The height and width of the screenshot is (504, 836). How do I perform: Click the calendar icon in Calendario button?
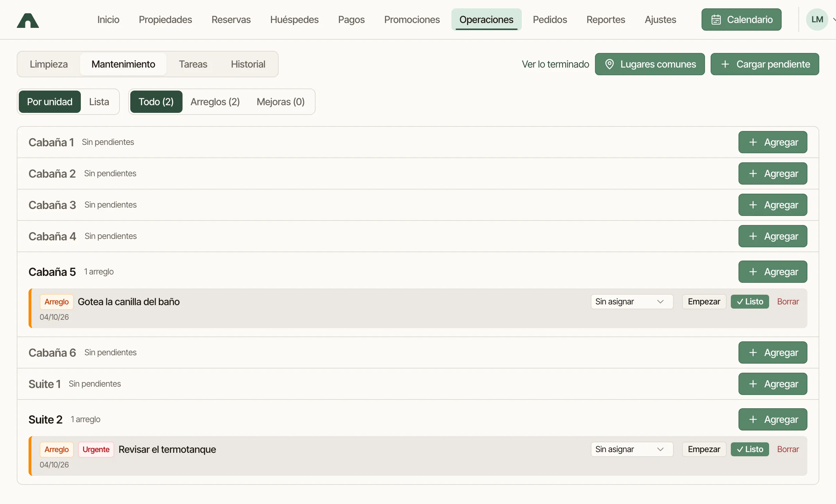click(x=716, y=20)
